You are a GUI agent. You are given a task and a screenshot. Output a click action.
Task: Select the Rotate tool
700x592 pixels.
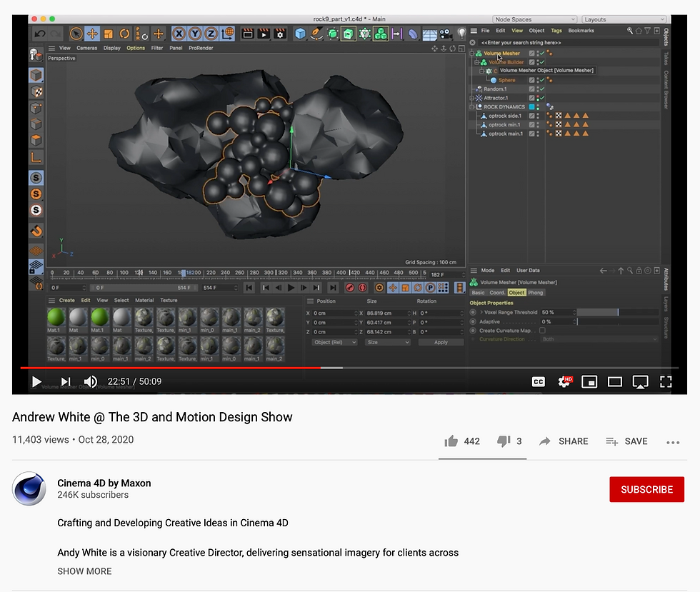[124, 34]
